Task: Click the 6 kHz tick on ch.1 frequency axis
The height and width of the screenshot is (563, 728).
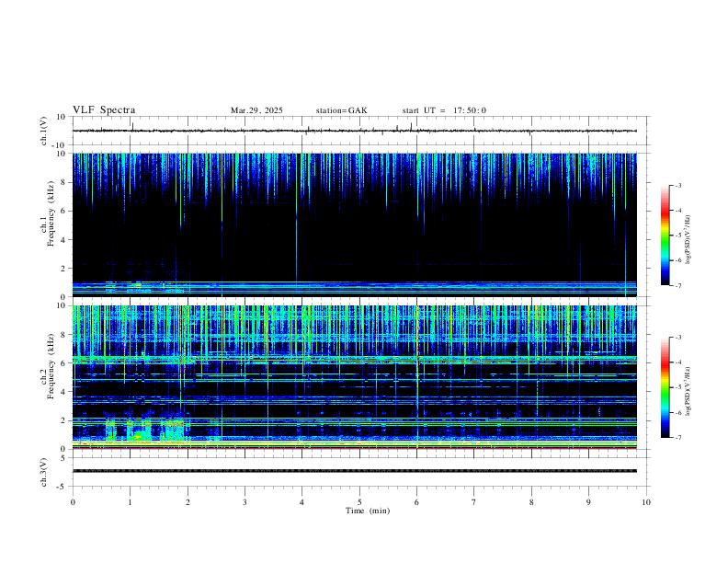Action: [x=64, y=211]
